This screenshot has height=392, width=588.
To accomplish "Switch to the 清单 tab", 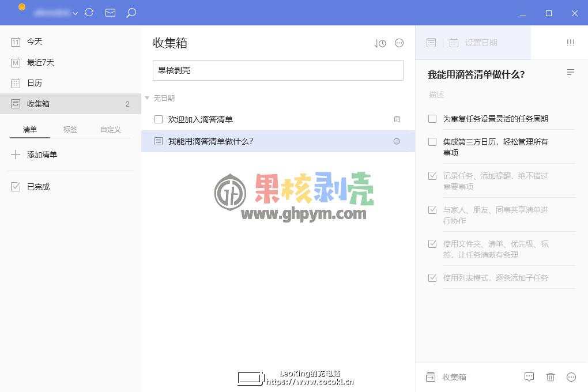I will coord(29,129).
